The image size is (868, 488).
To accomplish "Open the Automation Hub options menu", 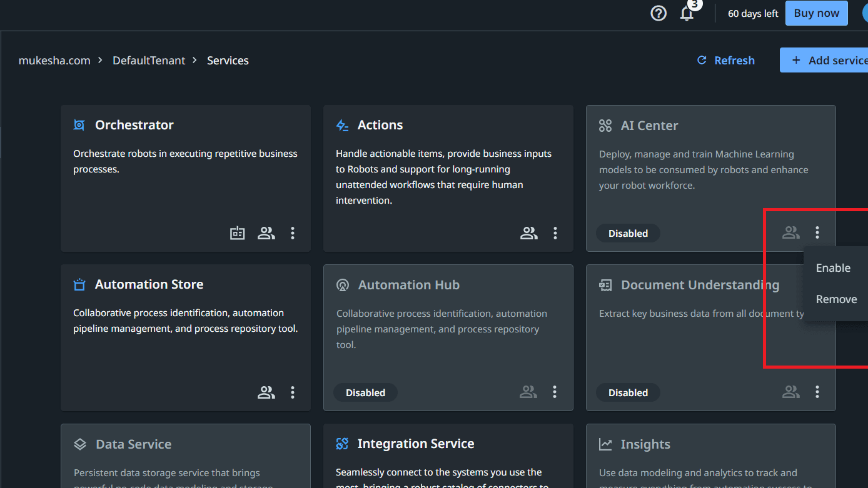I will [554, 392].
